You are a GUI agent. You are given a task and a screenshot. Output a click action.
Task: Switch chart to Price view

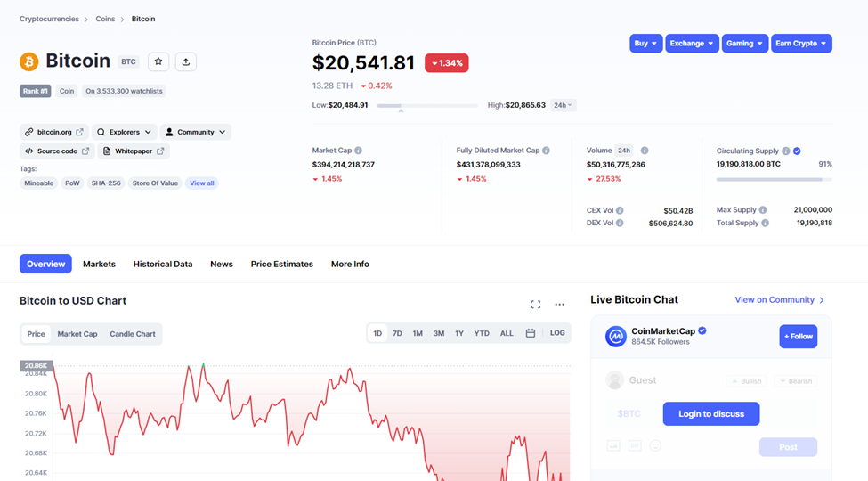click(x=36, y=334)
